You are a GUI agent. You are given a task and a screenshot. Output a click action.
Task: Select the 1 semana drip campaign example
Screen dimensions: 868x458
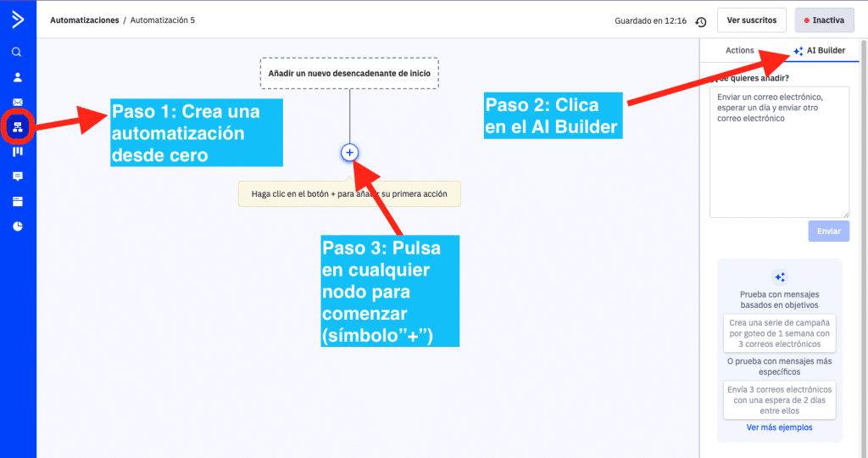tap(780, 333)
